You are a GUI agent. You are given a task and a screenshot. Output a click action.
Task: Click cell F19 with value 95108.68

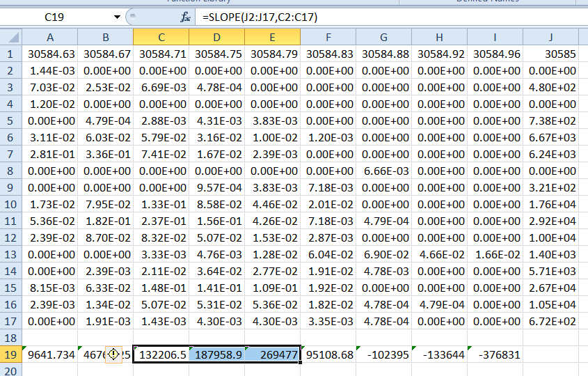328,354
